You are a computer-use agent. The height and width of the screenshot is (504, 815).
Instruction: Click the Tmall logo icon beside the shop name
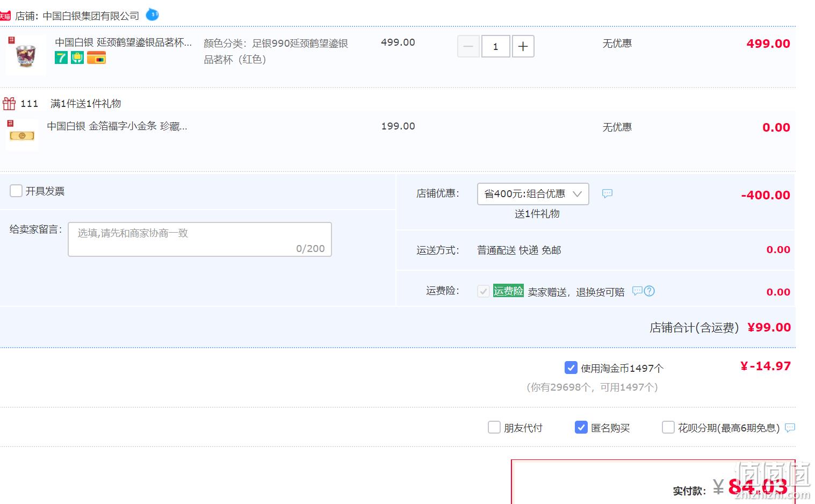pos(5,16)
